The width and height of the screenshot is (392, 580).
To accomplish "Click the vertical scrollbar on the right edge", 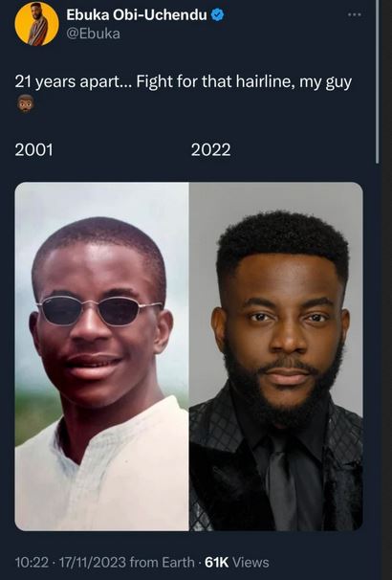I will pos(378,81).
